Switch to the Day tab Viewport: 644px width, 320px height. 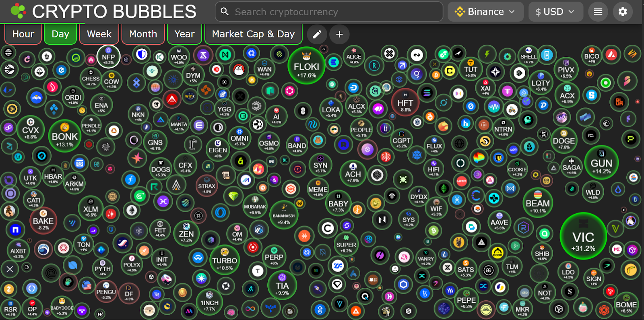coord(60,34)
